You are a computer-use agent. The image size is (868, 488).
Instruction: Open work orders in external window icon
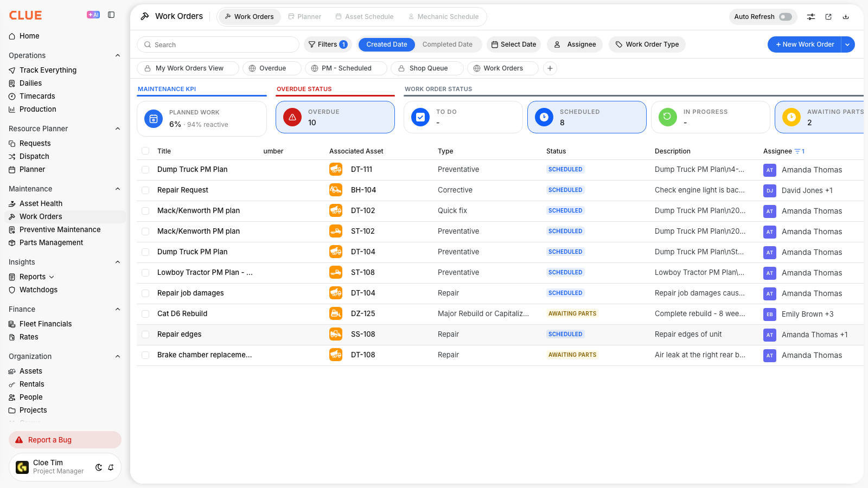coord(828,17)
